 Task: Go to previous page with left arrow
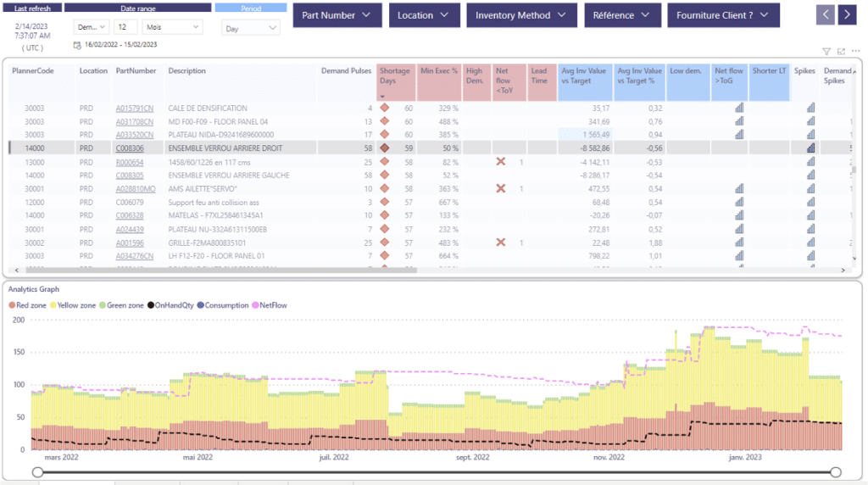826,14
